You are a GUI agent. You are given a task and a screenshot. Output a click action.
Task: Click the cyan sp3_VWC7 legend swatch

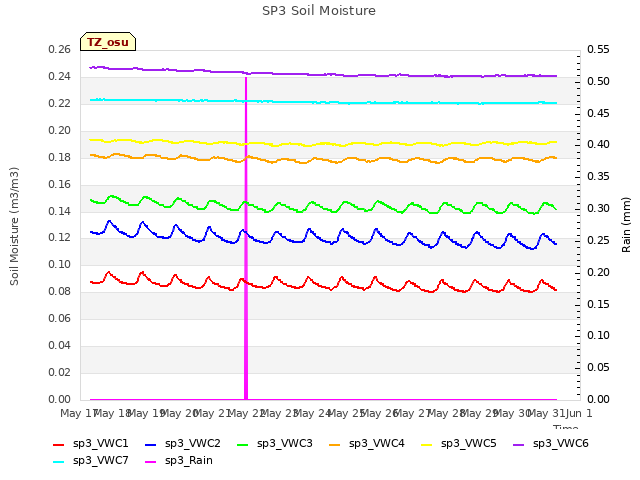58,462
